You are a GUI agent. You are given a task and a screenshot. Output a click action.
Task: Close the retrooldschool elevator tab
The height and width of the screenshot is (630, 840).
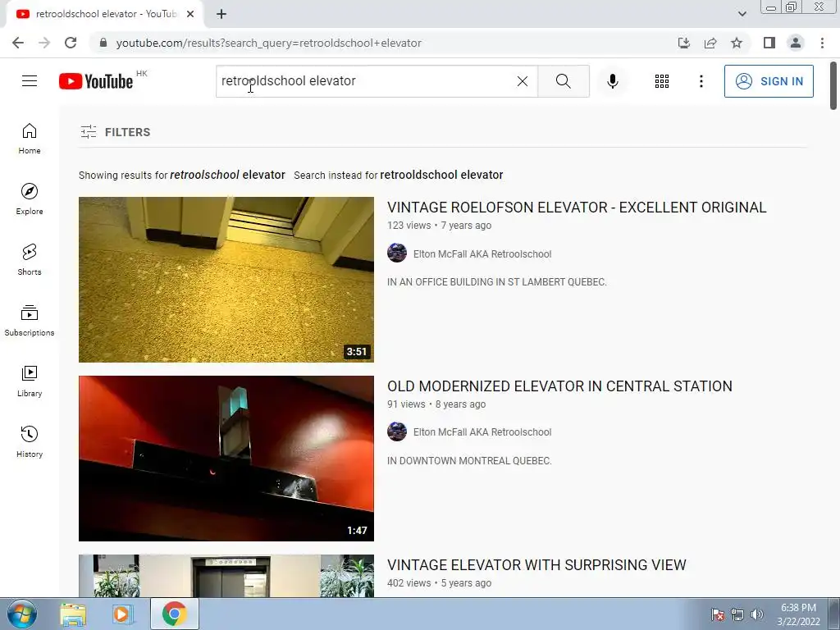point(190,14)
